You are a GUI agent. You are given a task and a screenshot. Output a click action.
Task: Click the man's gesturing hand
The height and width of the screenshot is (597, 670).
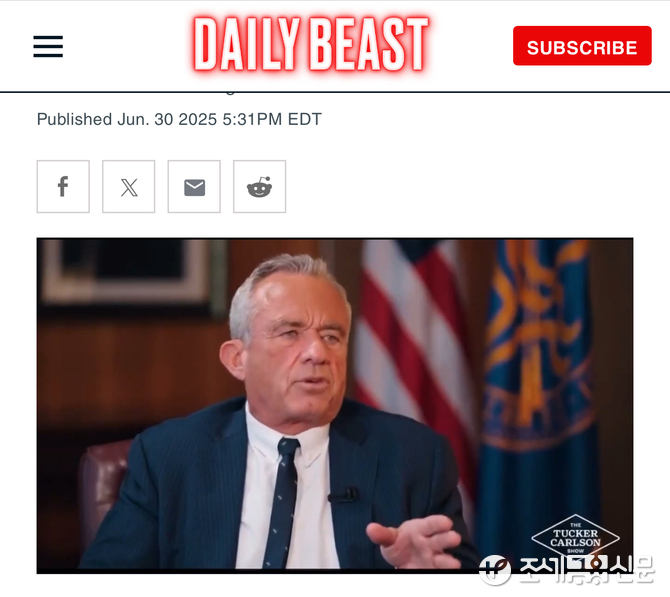[x=414, y=540]
